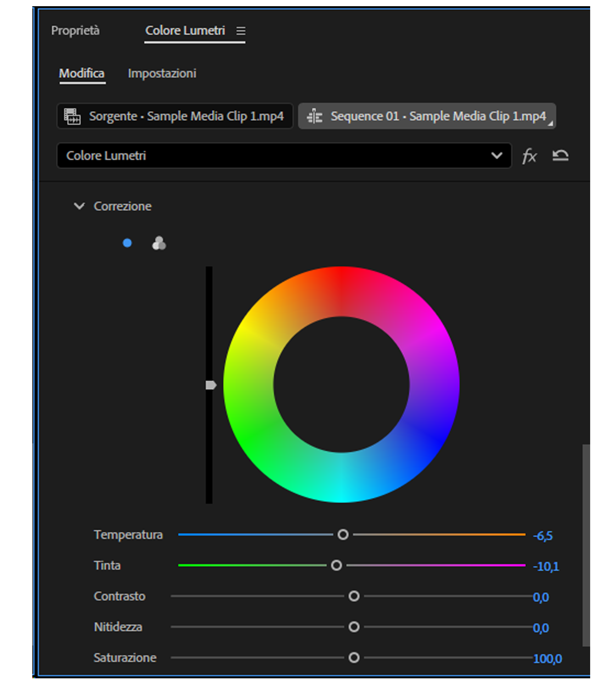Open the Colore Lumetri effect dropdown
Screen dimensions: 616x684
click(284, 156)
